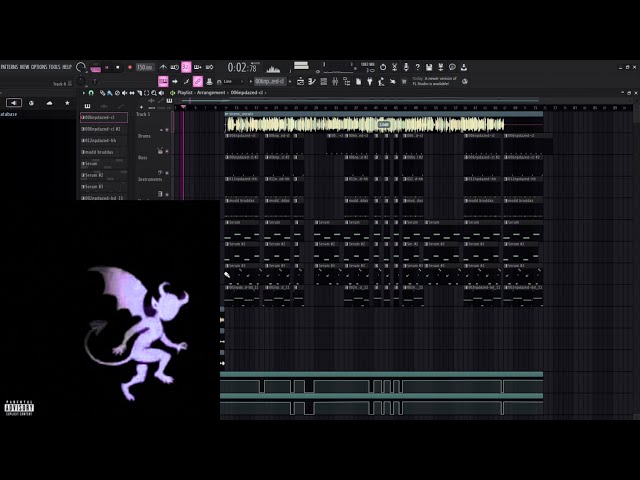Open the plugin picker tree icon
Viewport: 640px width, 480px height.
click(347, 82)
